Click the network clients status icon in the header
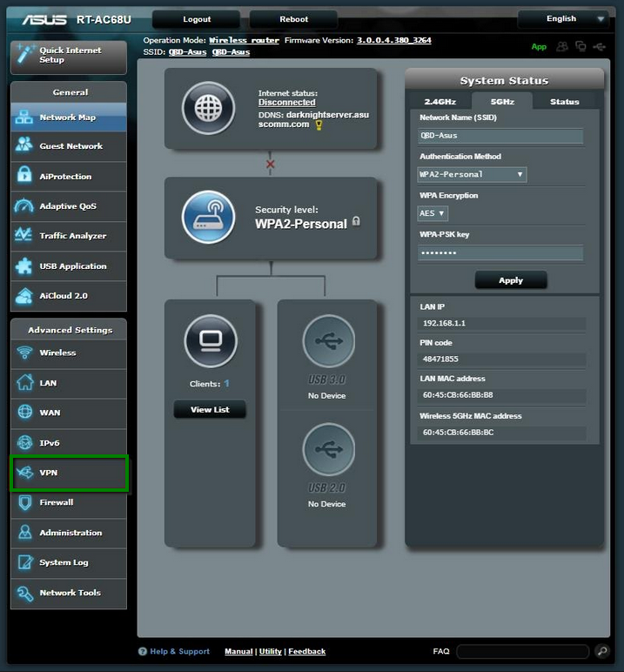Image resolution: width=624 pixels, height=672 pixels. click(x=580, y=46)
